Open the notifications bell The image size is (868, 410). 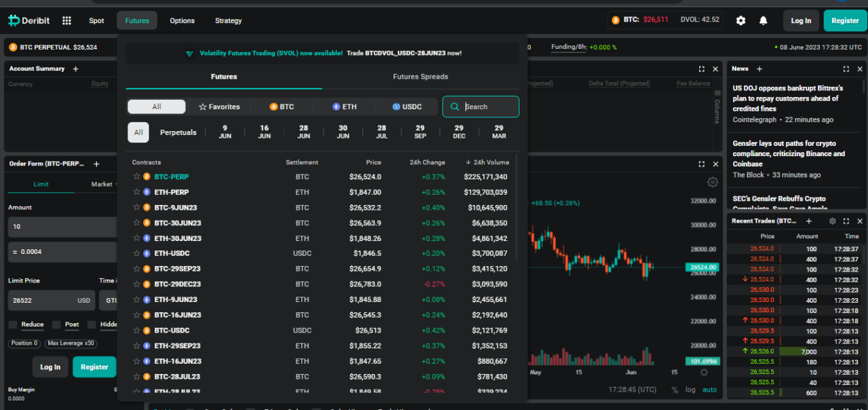[x=763, y=20]
